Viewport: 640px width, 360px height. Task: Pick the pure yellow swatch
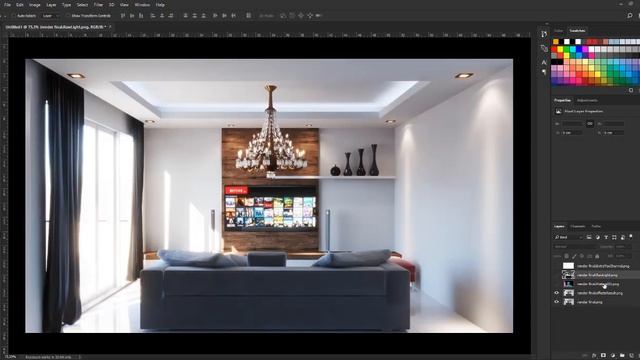(560, 49)
